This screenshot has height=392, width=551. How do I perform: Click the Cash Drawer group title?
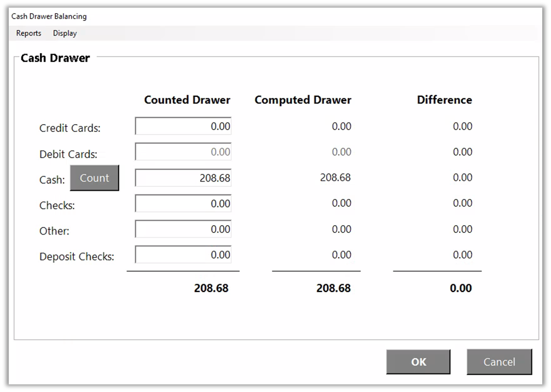coord(55,58)
